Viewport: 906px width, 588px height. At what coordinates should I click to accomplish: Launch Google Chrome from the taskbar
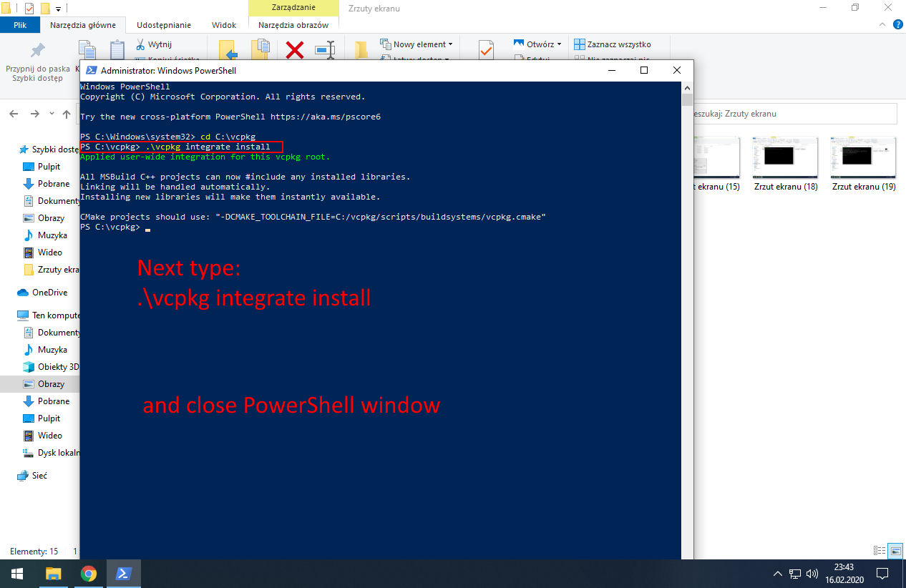[x=88, y=573]
